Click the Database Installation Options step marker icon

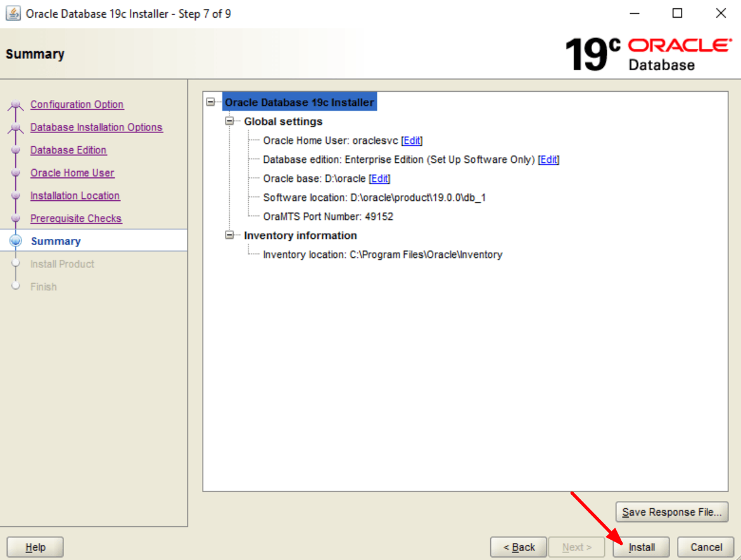[x=16, y=127]
